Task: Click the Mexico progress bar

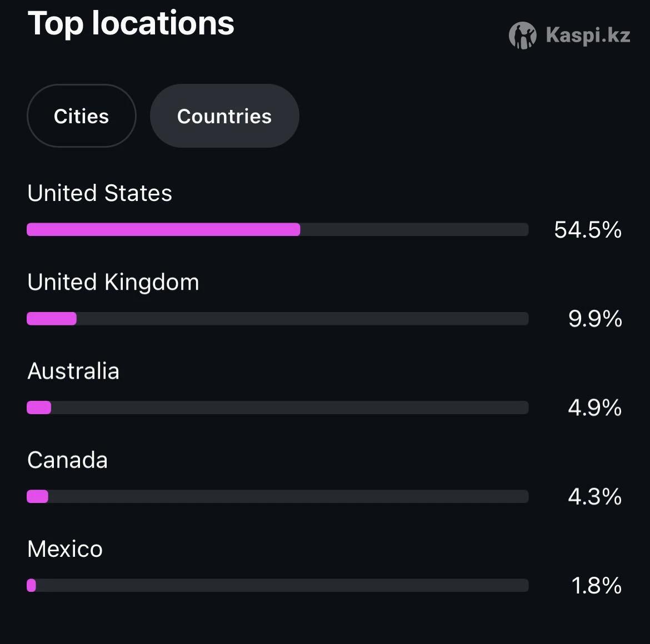Action: coord(32,585)
